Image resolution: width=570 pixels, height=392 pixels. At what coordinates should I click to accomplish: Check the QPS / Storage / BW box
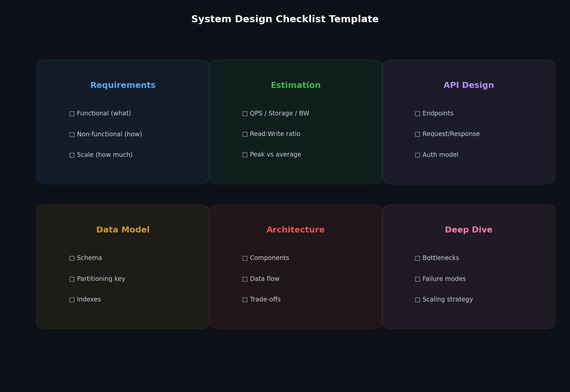pos(245,114)
